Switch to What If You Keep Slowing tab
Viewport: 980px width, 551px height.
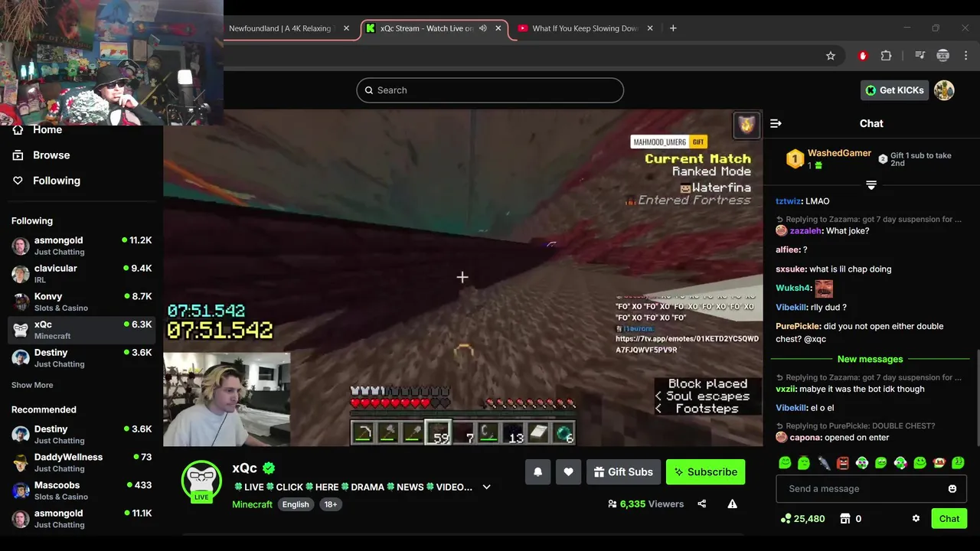[x=586, y=28]
